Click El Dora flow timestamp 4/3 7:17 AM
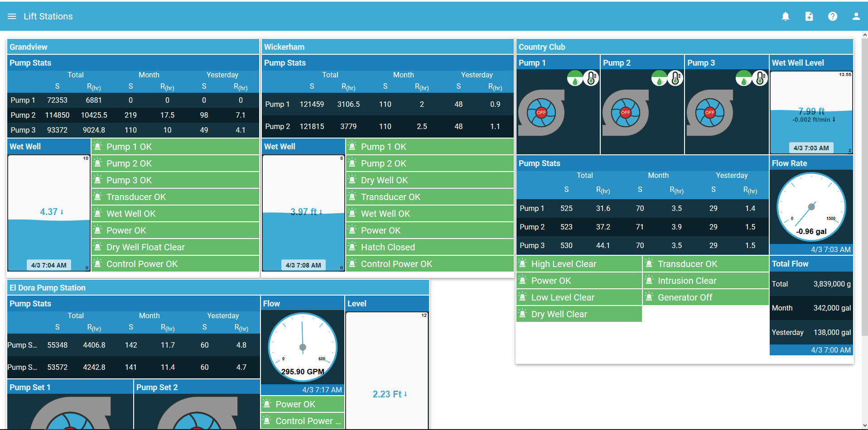The height and width of the screenshot is (430, 868). 322,390
